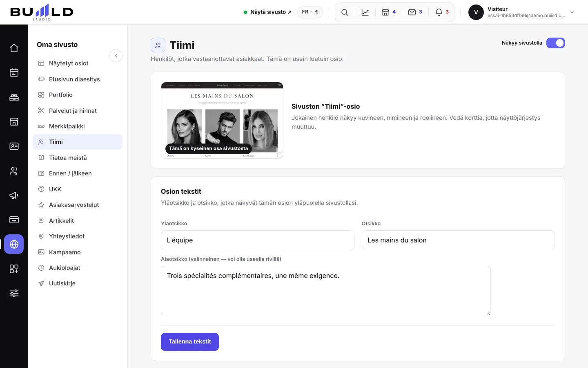Screen dimensions: 588x368
Task: Open Kampaamo menu item
Action: pyautogui.click(x=78, y=252)
